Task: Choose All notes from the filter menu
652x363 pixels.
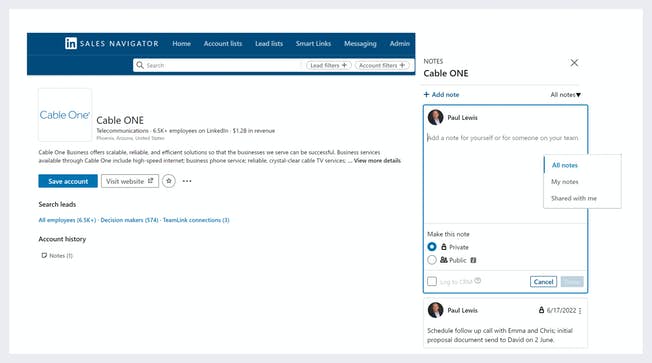Action: tap(564, 165)
